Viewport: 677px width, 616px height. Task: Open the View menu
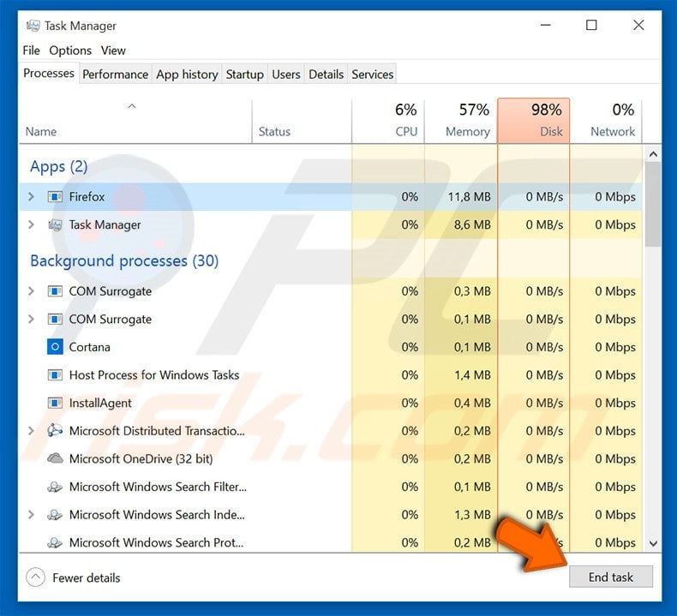click(x=113, y=51)
